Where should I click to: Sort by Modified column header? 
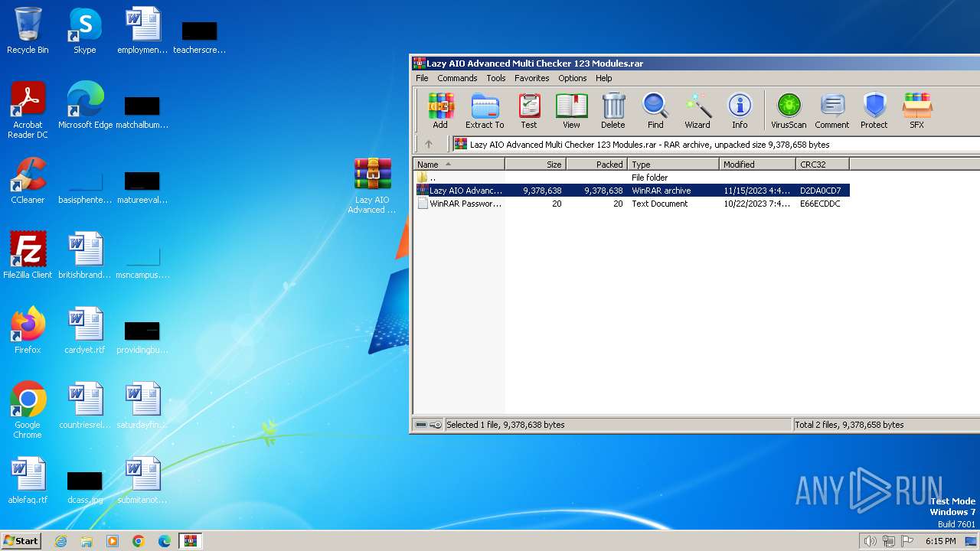[757, 164]
